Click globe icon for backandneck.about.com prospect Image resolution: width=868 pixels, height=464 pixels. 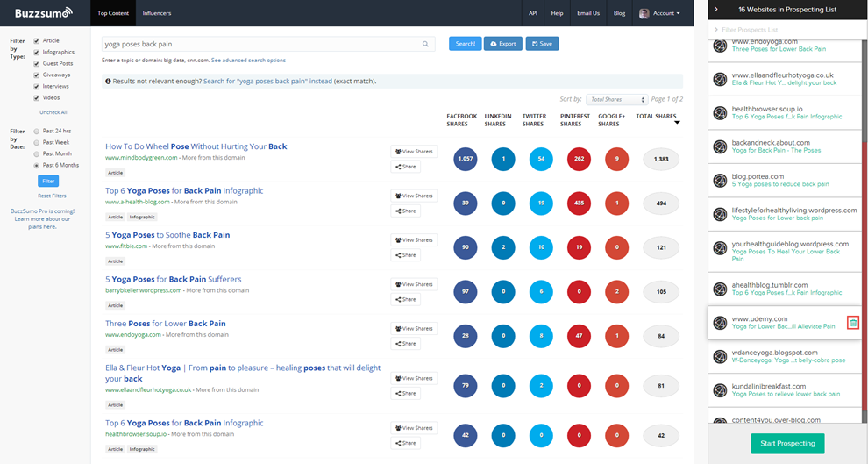[x=720, y=146]
